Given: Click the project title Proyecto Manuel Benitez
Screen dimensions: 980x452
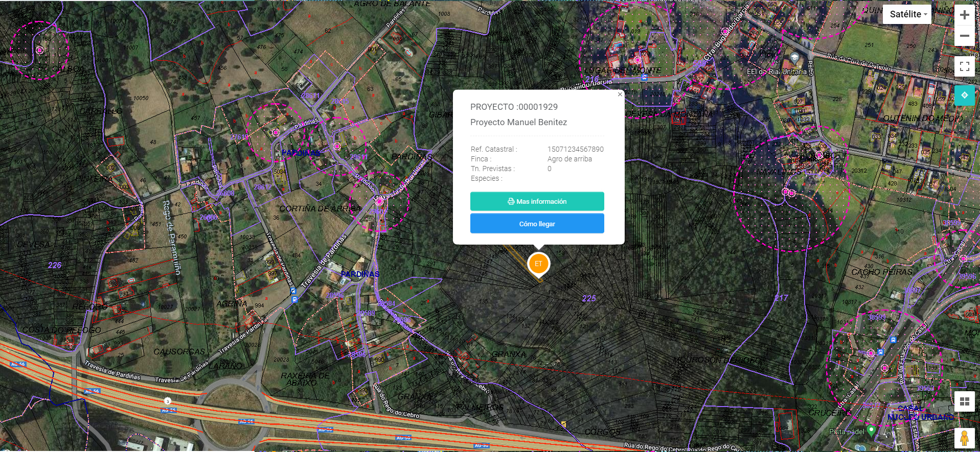Looking at the screenshot, I should [518, 122].
